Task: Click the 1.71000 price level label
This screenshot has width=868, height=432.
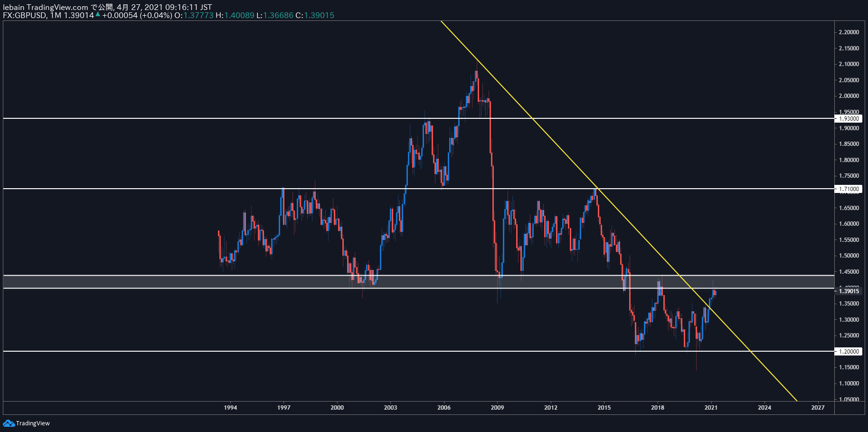Action: pos(848,189)
